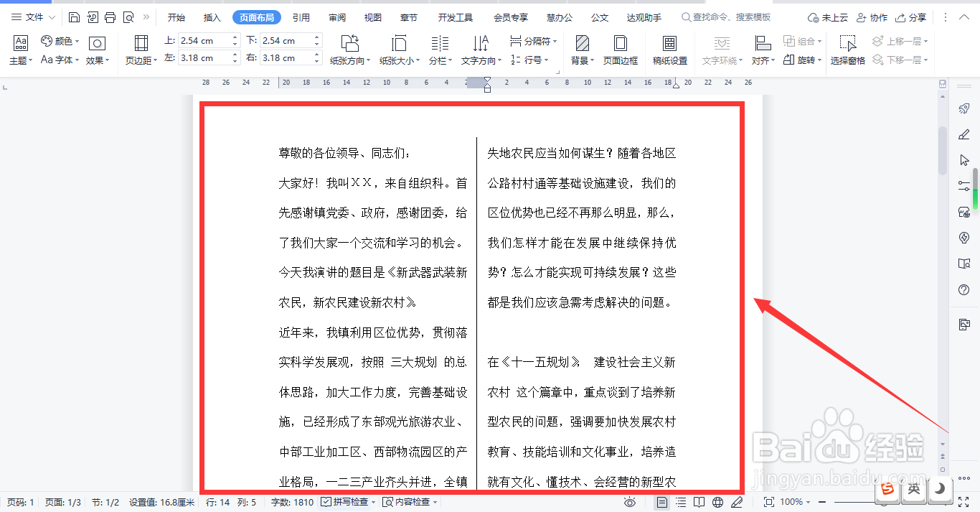The height and width of the screenshot is (512, 980).
Task: Select the 纸张方向 (Paper Orientation) icon
Action: tap(349, 49)
